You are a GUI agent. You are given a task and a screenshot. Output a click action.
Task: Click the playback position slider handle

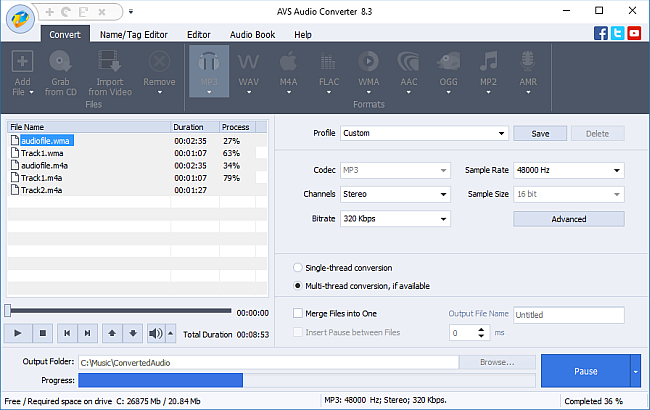8,310
